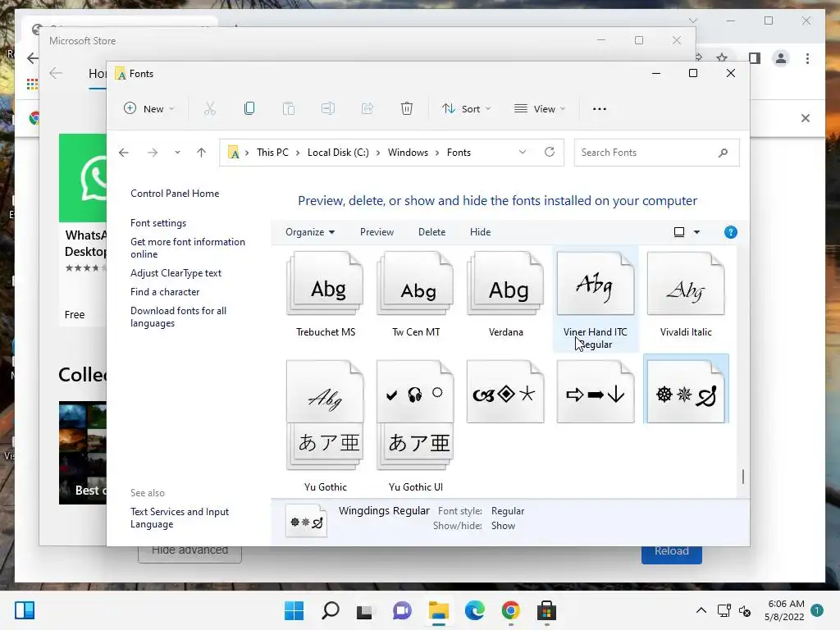Open Font settings link
This screenshot has width=840, height=630.
[158, 223]
